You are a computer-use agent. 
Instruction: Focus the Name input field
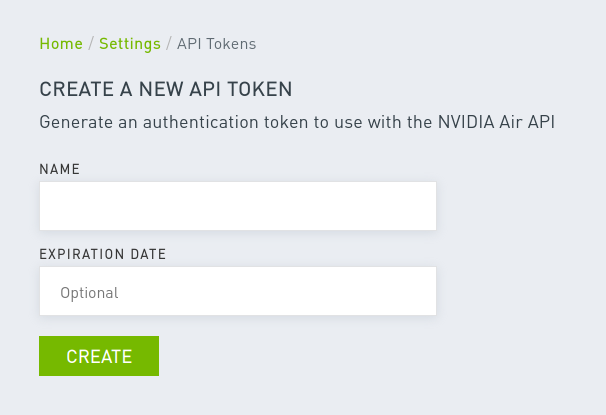coord(238,206)
